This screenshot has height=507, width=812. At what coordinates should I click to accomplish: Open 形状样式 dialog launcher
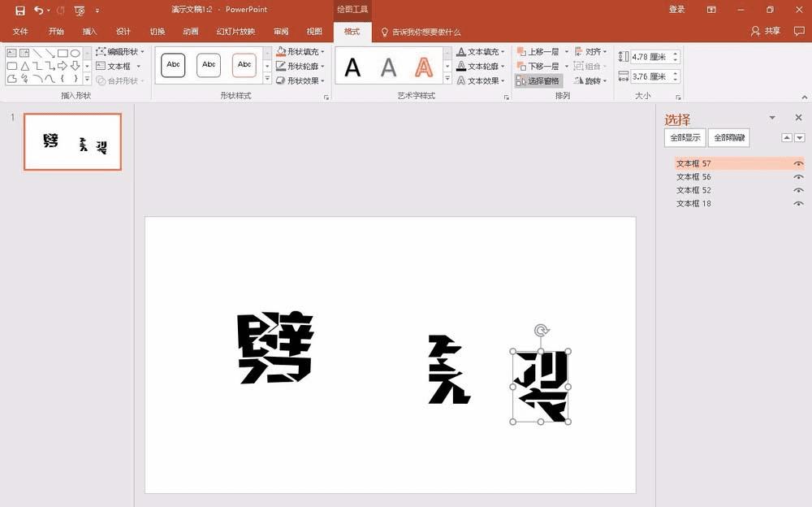tap(326, 97)
